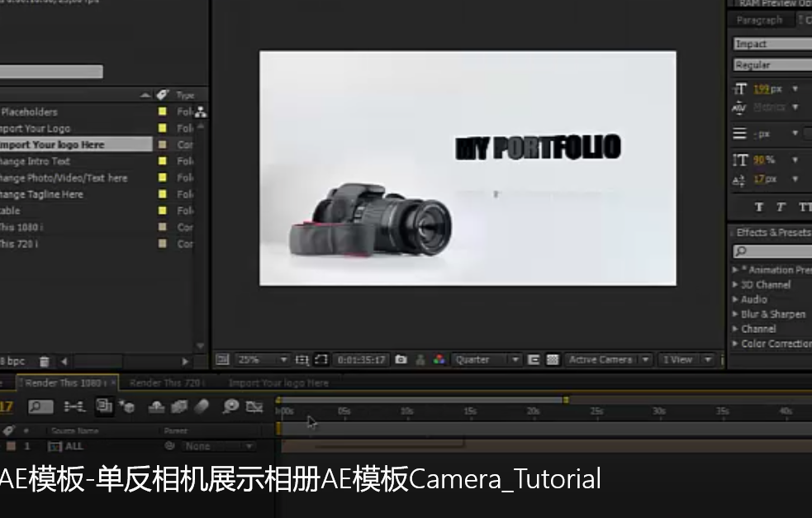The image size is (812, 518).
Task: Click the project panel Type column header
Action: pyautogui.click(x=185, y=95)
